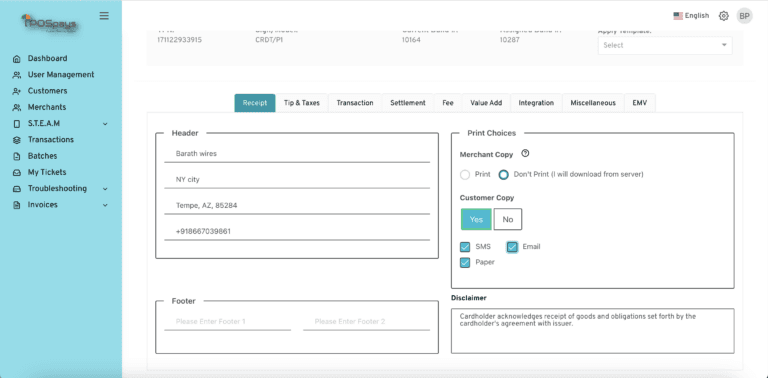Open the Value Add tab
Viewport: 768px width, 378px height.
(x=486, y=103)
